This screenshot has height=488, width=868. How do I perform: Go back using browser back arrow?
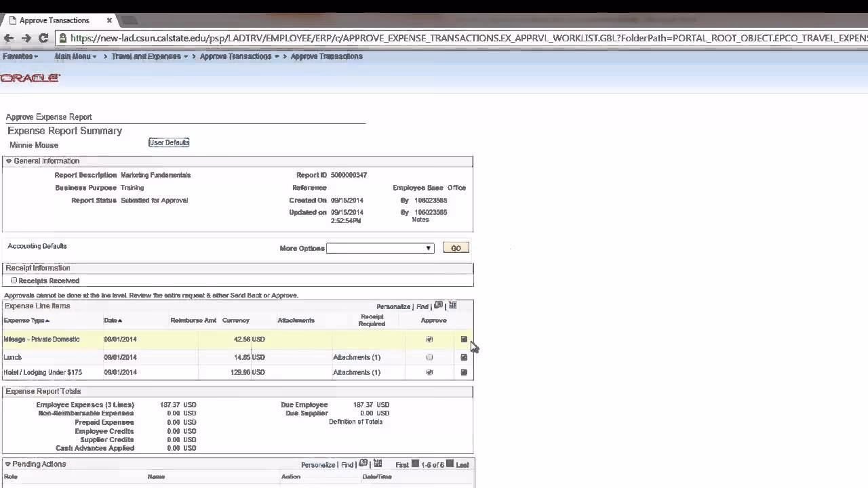9,39
